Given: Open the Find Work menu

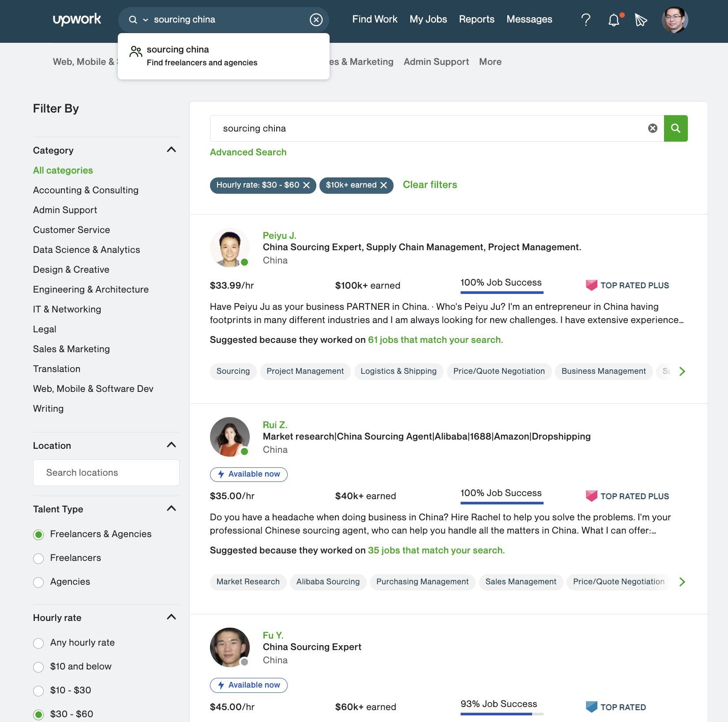Looking at the screenshot, I should click(375, 19).
